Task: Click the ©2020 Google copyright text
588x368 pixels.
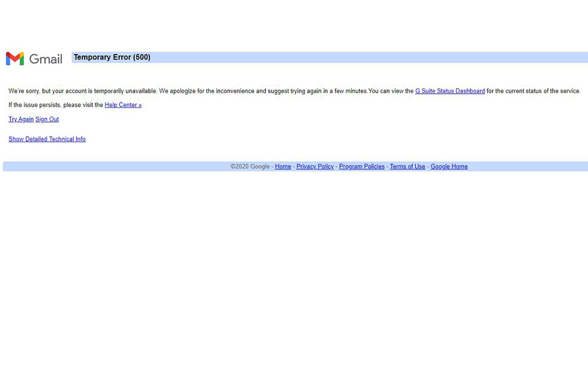Action: click(x=250, y=167)
